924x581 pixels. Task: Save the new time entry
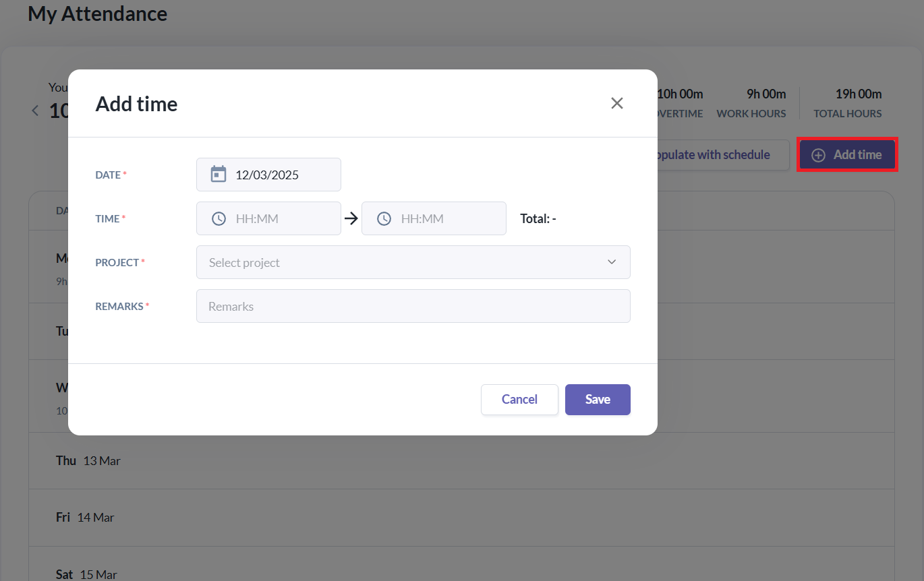[598, 400]
